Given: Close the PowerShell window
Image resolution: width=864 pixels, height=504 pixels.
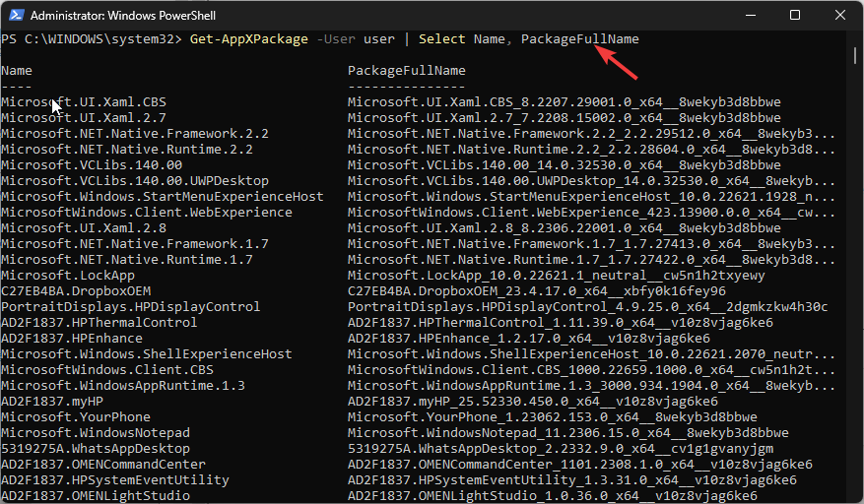Looking at the screenshot, I should pyautogui.click(x=839, y=15).
